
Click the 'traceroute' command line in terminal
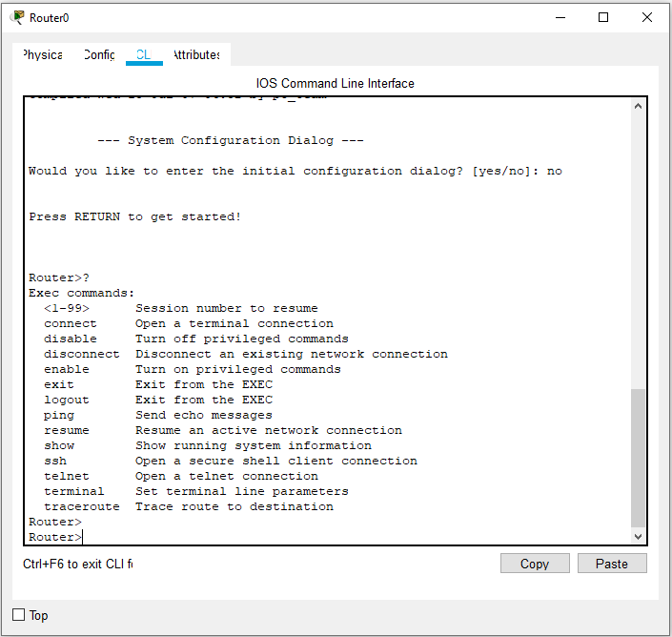[x=82, y=507]
